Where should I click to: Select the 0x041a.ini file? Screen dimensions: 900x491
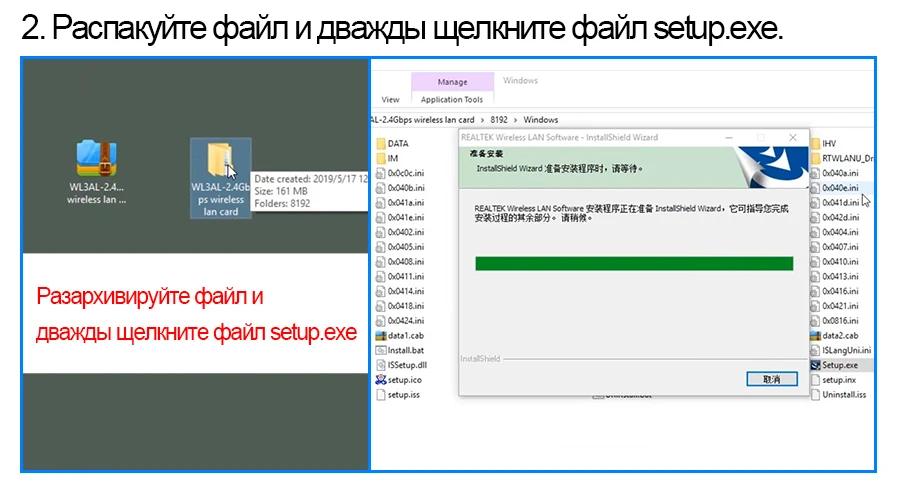400,203
